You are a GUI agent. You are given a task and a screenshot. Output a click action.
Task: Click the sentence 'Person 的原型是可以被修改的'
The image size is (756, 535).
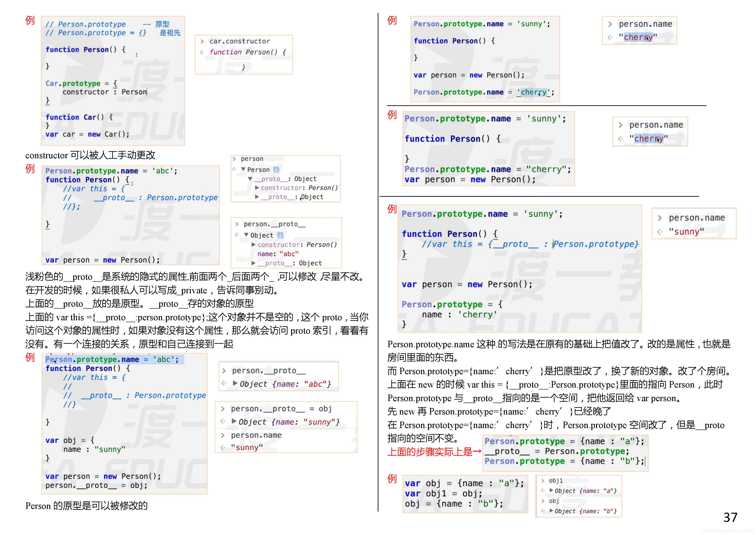point(87,506)
